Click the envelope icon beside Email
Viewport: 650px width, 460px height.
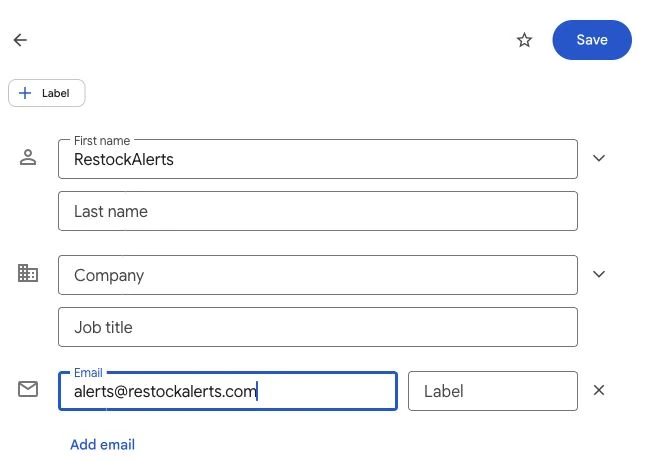click(x=28, y=389)
